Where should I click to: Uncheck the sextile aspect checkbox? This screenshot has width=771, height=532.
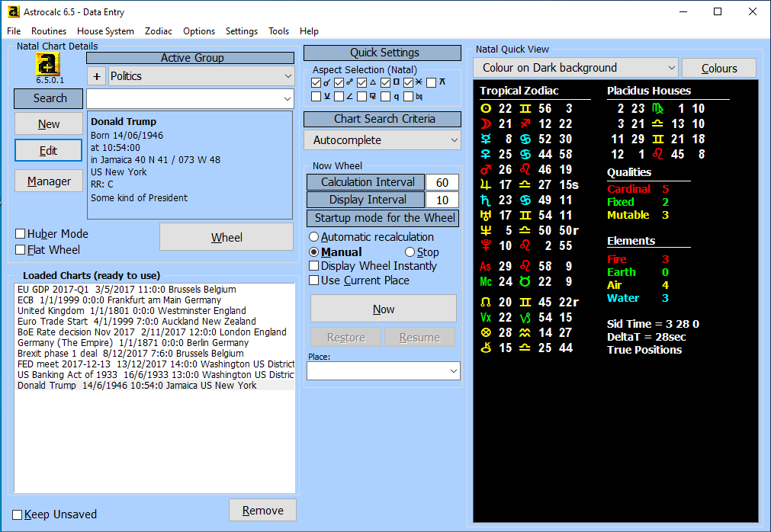click(x=408, y=82)
